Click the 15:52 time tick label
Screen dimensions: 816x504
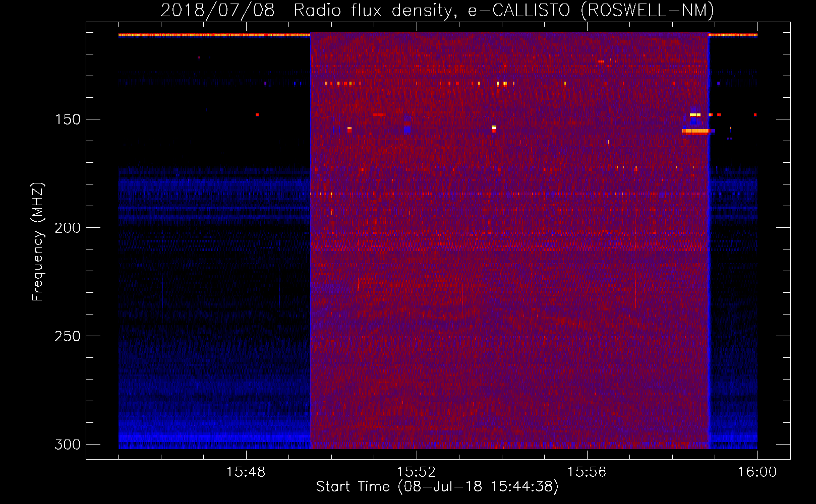[417, 472]
